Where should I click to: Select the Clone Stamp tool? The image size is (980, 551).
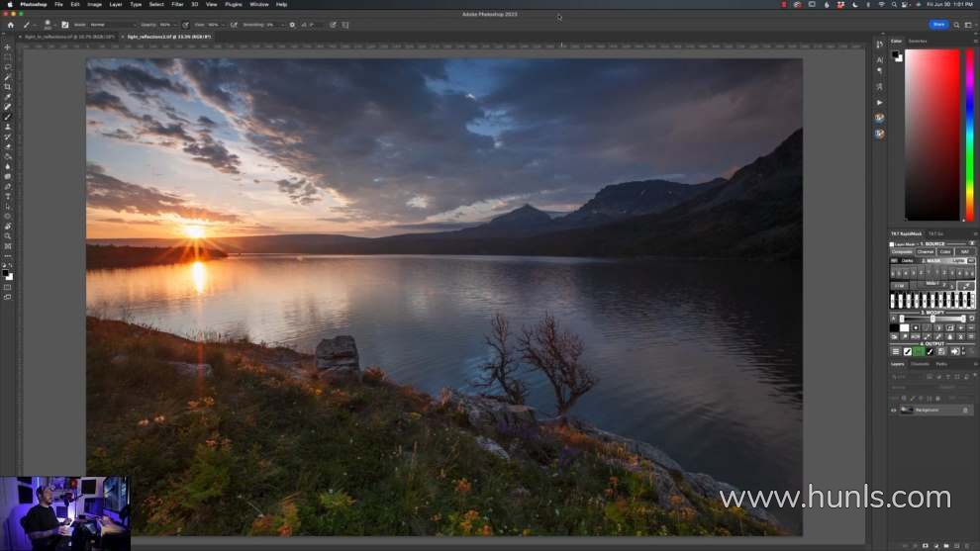coord(8,127)
